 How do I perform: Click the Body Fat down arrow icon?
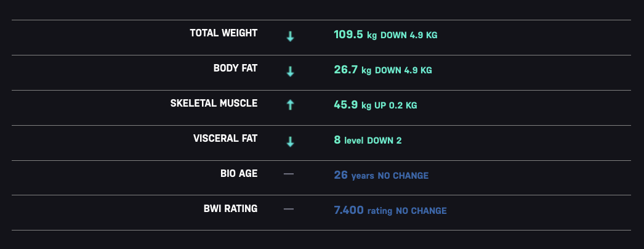290,72
